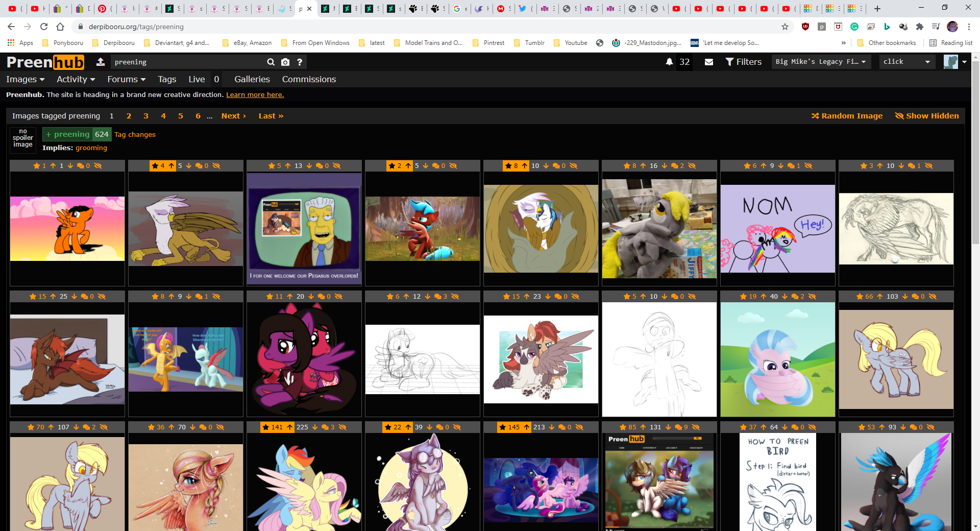Image resolution: width=980 pixels, height=531 pixels.
Task: Open the Model Trains bookmark folder
Action: [x=428, y=43]
